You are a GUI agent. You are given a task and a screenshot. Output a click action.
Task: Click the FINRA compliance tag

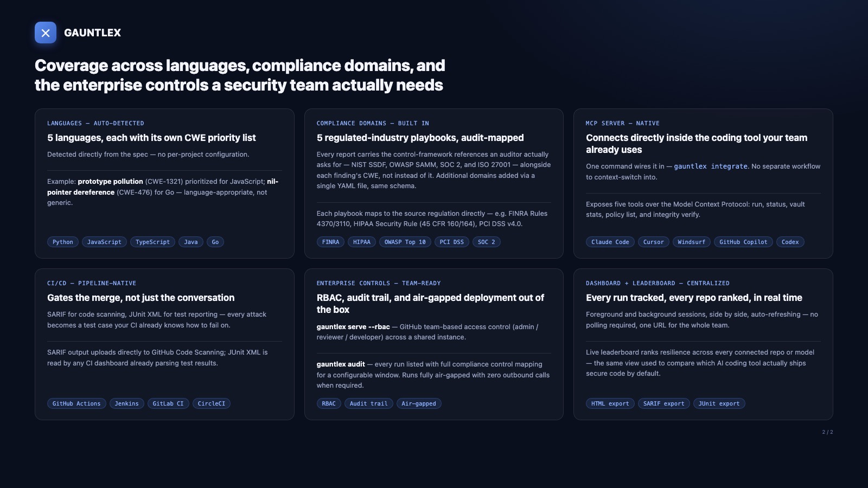point(330,242)
